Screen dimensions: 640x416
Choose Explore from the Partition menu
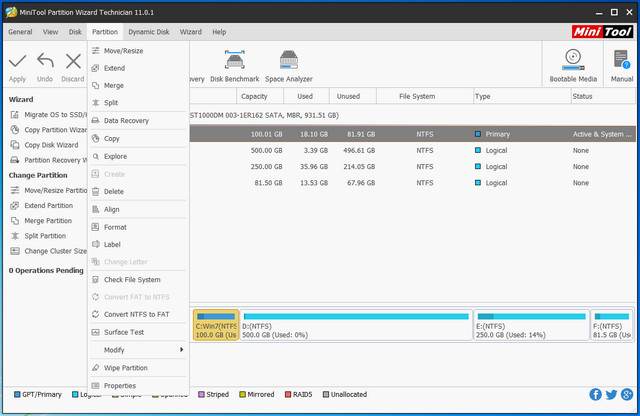point(138,156)
